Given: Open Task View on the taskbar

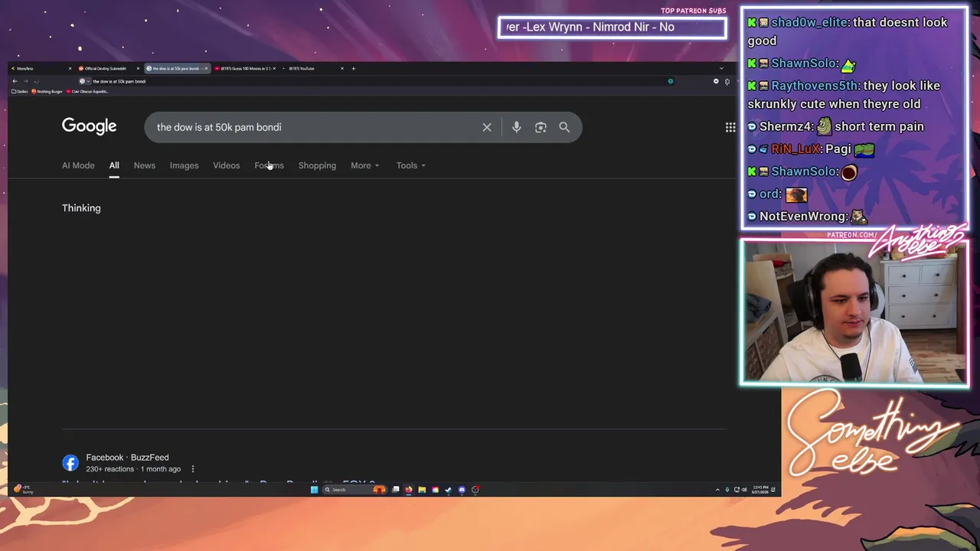Looking at the screenshot, I should coord(396,490).
